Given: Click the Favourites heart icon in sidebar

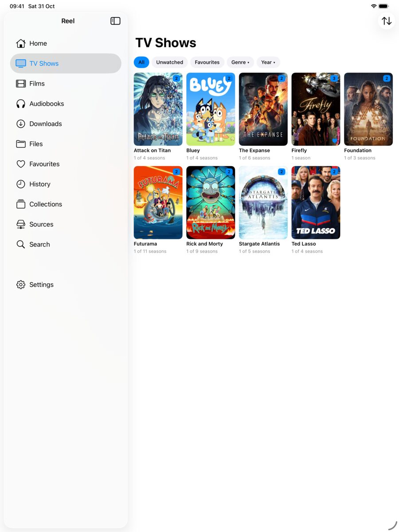Looking at the screenshot, I should (x=21, y=164).
